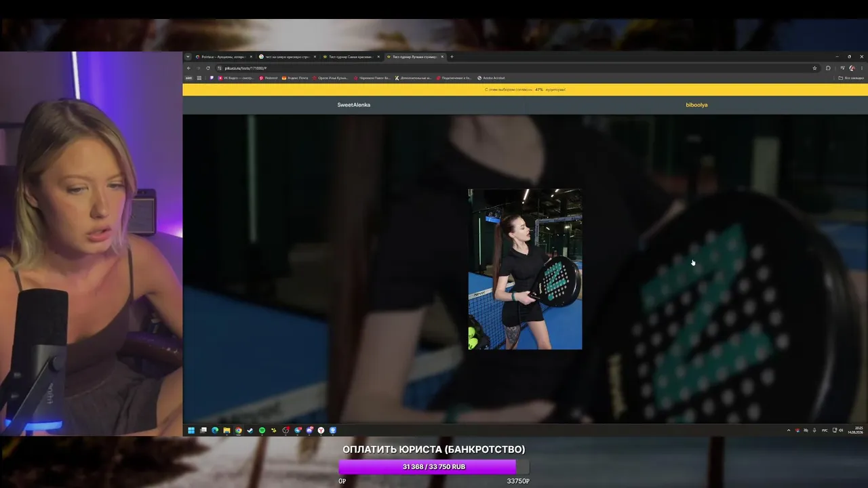Open the Twitch bookmark icon
The height and width of the screenshot is (488, 868).
click(x=212, y=78)
